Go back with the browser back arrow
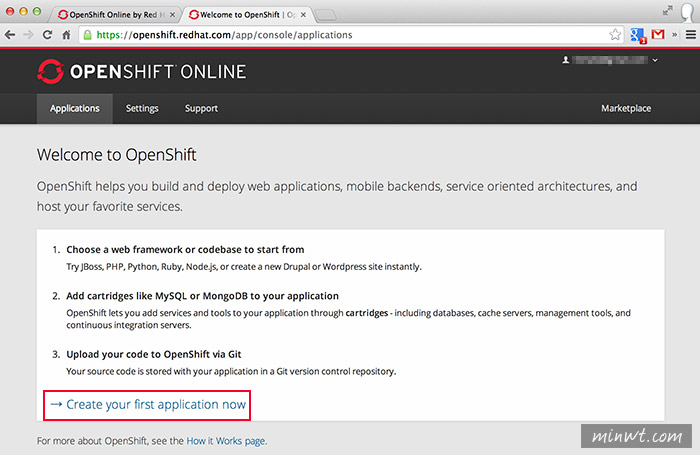Viewport: 700px width, 455px height. click(10, 34)
